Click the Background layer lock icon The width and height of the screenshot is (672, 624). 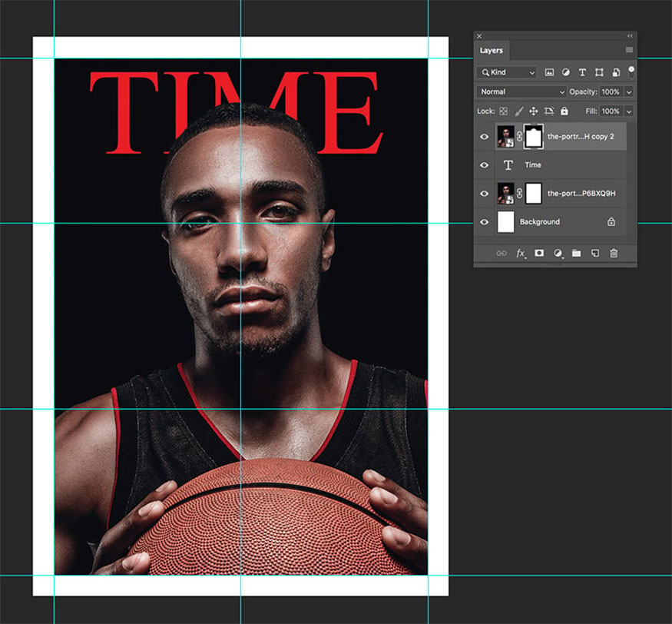[x=611, y=222]
